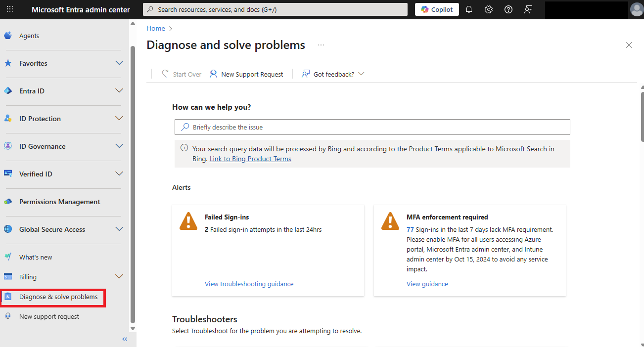Open View troubleshooting guidance link
This screenshot has height=347, width=644.
click(249, 284)
